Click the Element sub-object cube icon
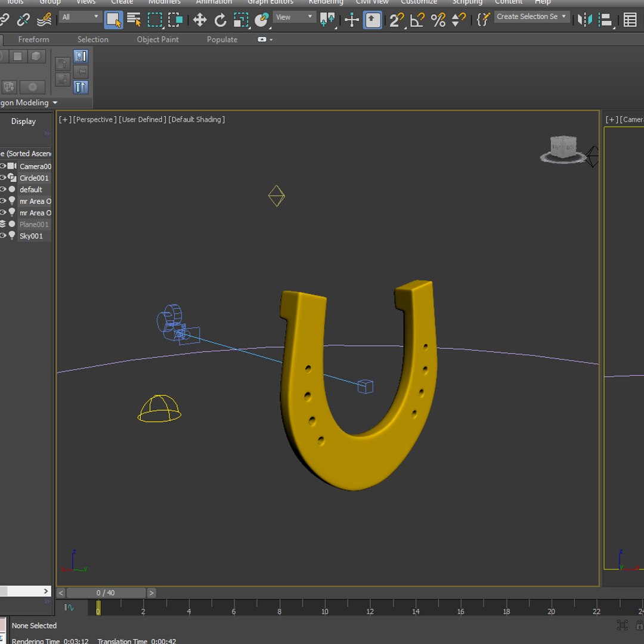The image size is (644, 644). (36, 56)
